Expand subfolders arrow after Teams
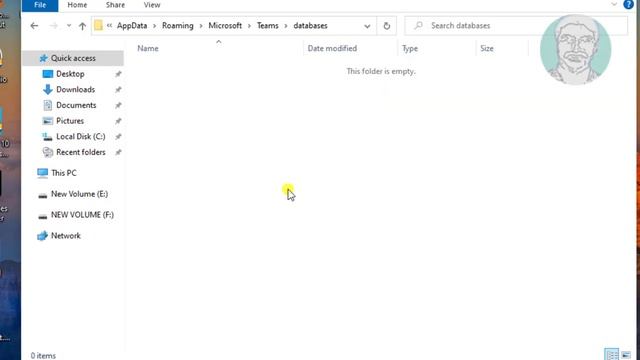Viewport: 640px width, 360px height. pyautogui.click(x=286, y=26)
